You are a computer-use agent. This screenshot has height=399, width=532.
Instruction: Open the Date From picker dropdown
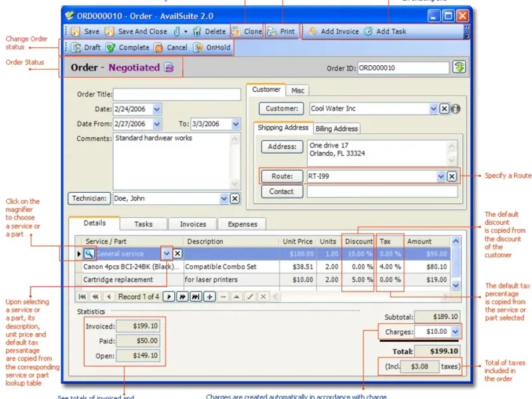tap(157, 124)
